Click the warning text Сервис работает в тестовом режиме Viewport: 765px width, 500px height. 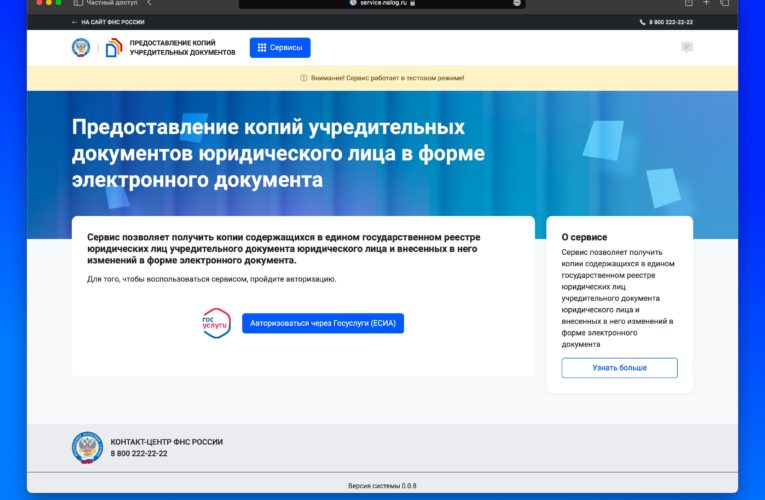[387, 78]
